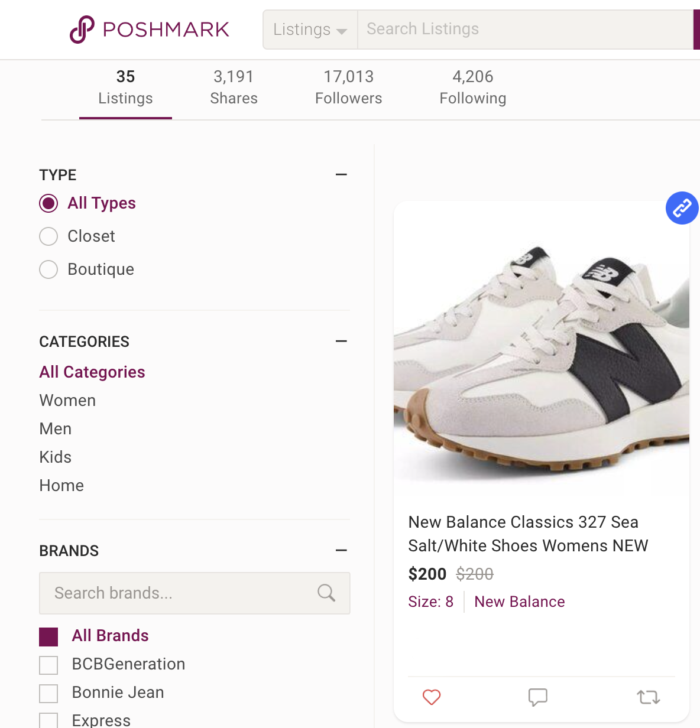Like the New Balance shoes listing
This screenshot has height=728, width=700.
tap(432, 697)
